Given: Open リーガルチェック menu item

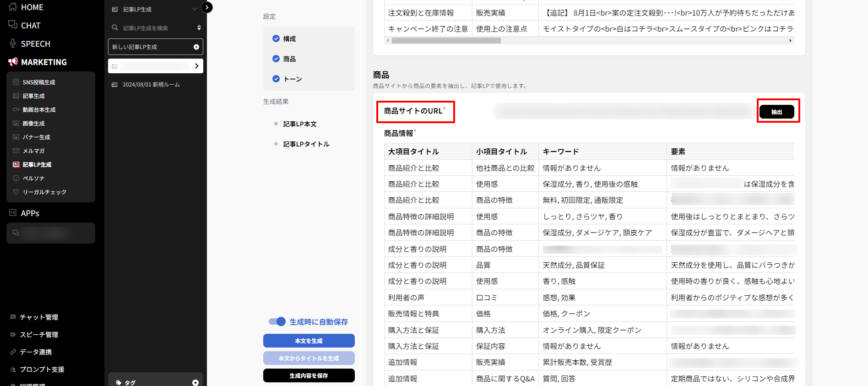Looking at the screenshot, I should pyautogui.click(x=44, y=192).
